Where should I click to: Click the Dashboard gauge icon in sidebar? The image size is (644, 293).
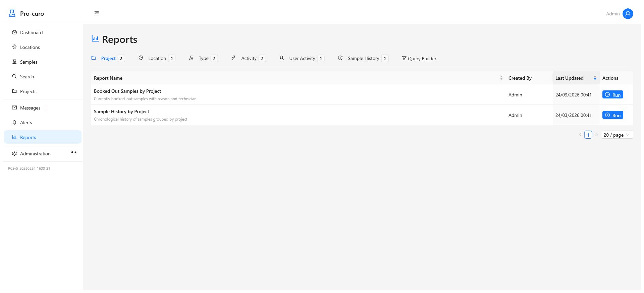pyautogui.click(x=14, y=32)
